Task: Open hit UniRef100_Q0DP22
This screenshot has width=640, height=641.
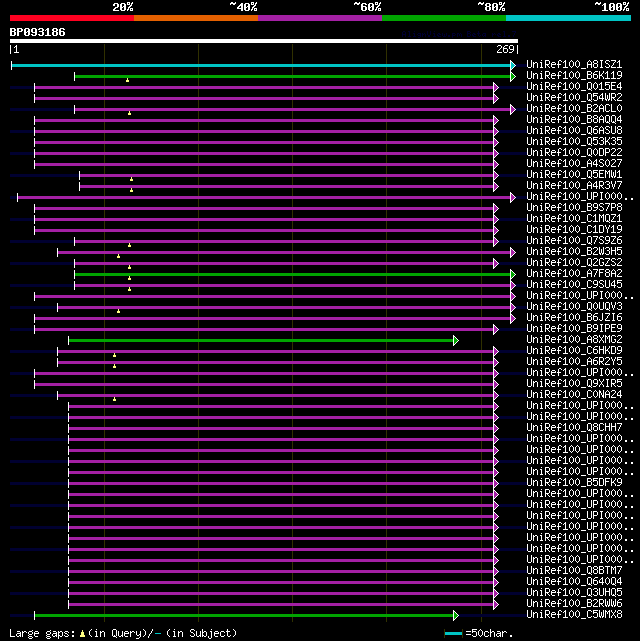Action: (x=574, y=153)
